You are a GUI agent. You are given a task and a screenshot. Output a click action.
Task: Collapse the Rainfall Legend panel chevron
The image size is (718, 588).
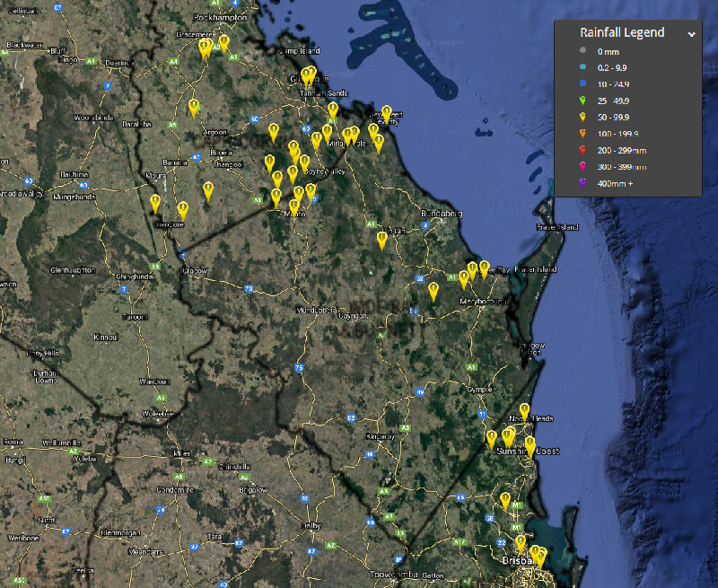point(691,33)
